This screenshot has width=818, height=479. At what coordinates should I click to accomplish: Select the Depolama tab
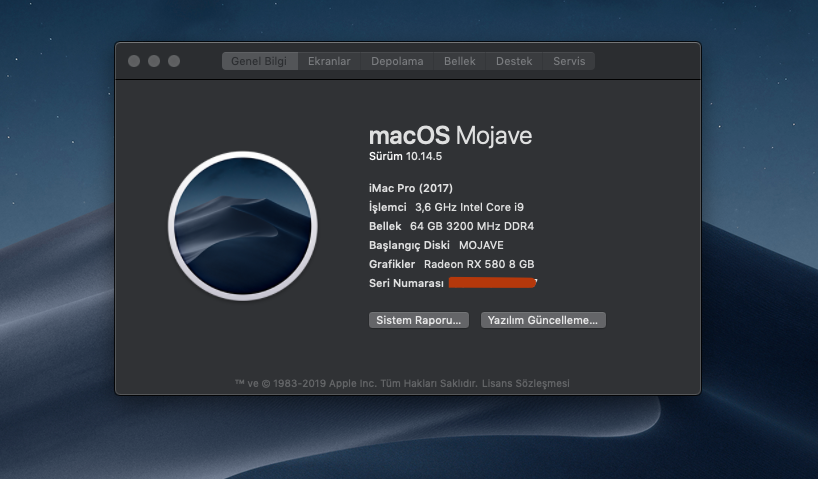397,61
